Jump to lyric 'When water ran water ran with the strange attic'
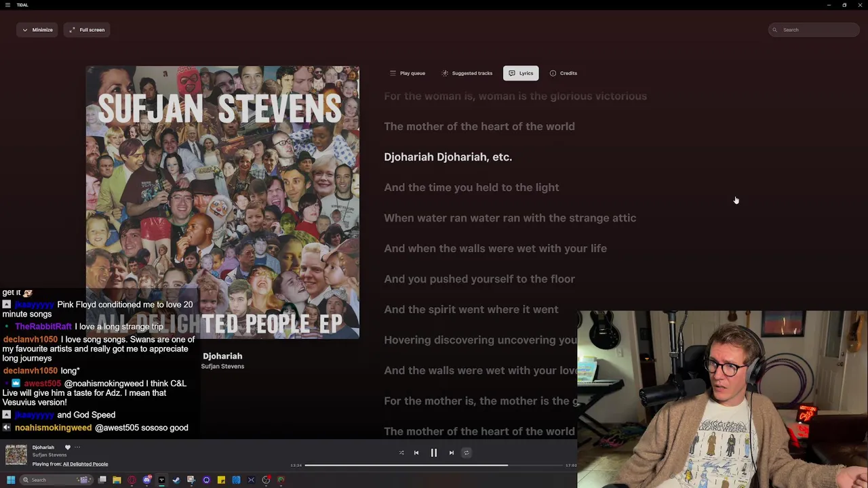The width and height of the screenshot is (868, 488). [x=510, y=218]
